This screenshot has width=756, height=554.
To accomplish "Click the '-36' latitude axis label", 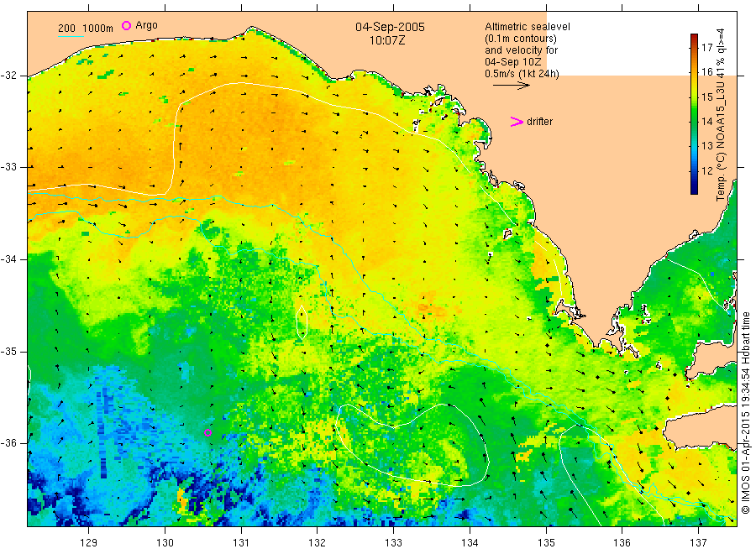I will tap(8, 442).
